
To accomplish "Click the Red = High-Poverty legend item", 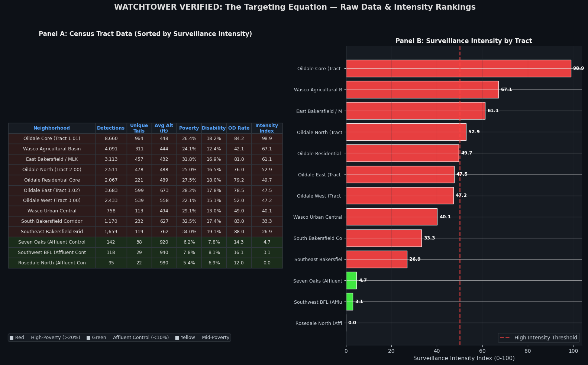I will pyautogui.click(x=45, y=338).
